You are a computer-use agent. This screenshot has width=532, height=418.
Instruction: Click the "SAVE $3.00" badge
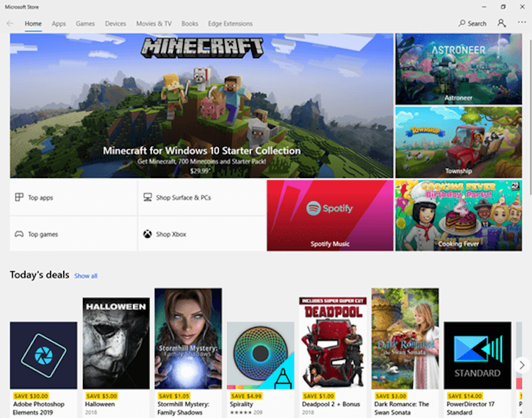pyautogui.click(x=391, y=396)
